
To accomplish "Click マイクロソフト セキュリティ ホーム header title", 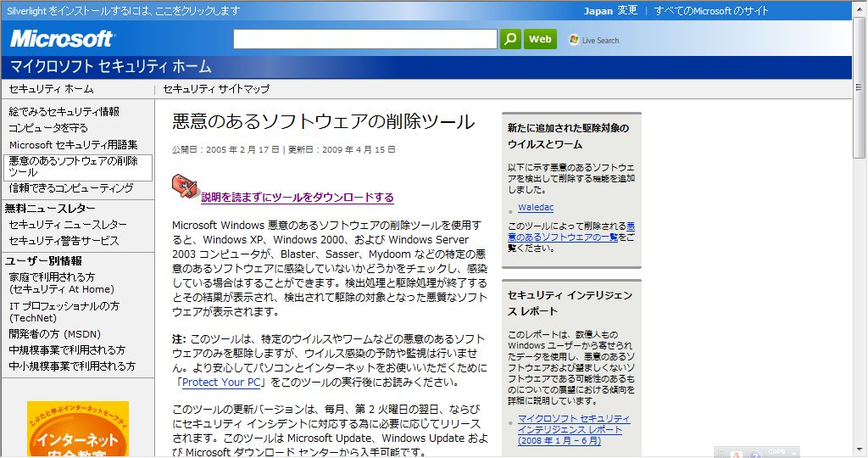I will point(111,67).
